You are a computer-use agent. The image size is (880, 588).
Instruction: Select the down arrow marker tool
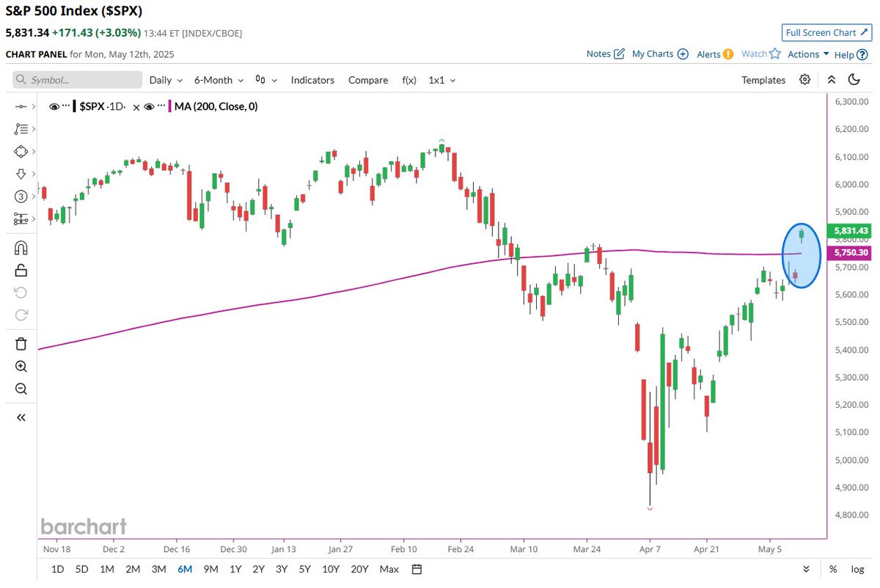coord(21,174)
